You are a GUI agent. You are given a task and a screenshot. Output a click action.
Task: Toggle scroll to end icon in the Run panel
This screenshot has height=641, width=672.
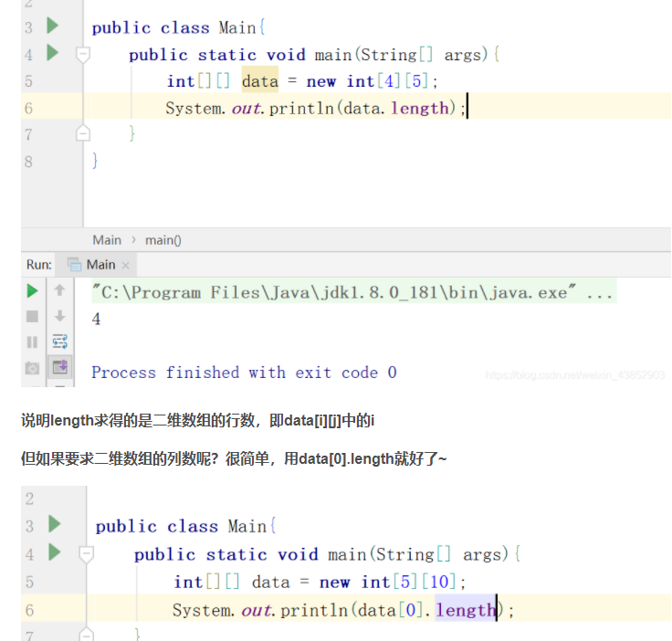point(59,367)
